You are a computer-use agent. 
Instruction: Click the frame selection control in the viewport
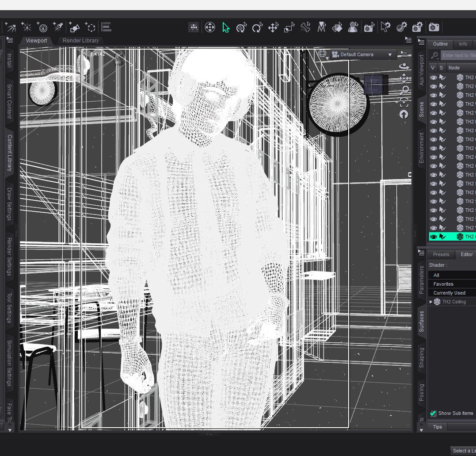tap(404, 102)
